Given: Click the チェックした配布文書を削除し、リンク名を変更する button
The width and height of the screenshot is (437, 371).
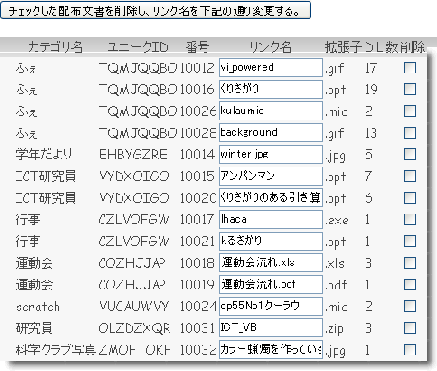Looking at the screenshot, I should click(155, 10).
